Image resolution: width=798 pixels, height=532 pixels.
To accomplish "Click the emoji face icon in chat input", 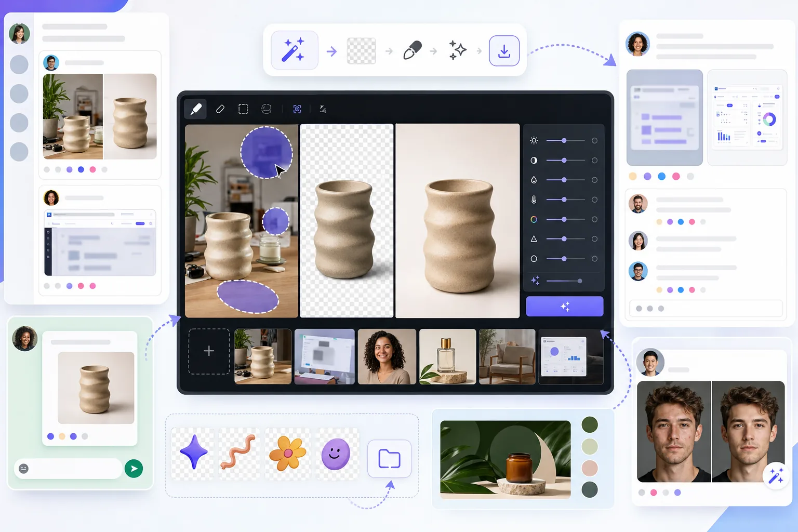I will 23,469.
